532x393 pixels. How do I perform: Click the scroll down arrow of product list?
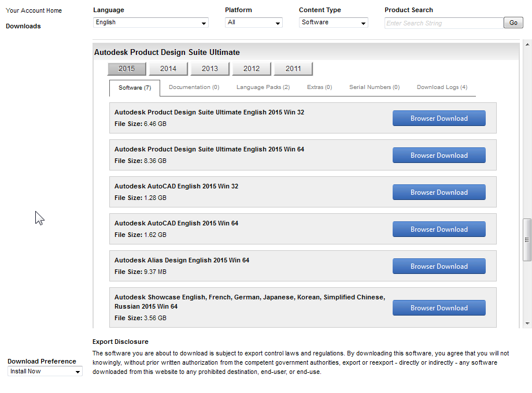(x=527, y=324)
